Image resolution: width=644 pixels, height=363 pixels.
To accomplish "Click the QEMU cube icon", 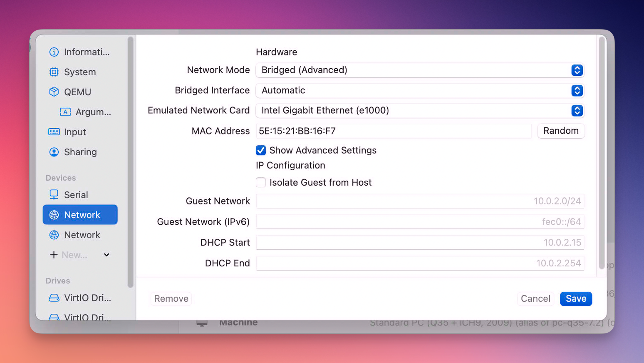I will (x=54, y=92).
